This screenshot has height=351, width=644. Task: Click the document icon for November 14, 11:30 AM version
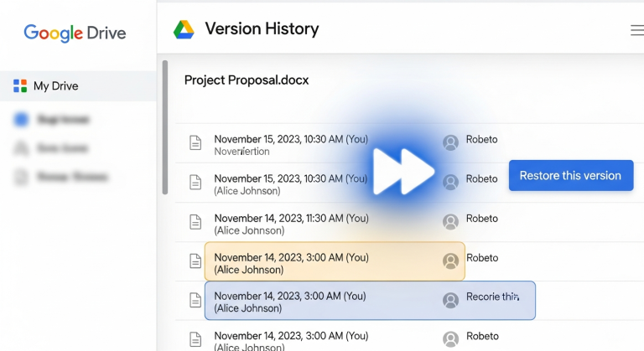click(195, 222)
